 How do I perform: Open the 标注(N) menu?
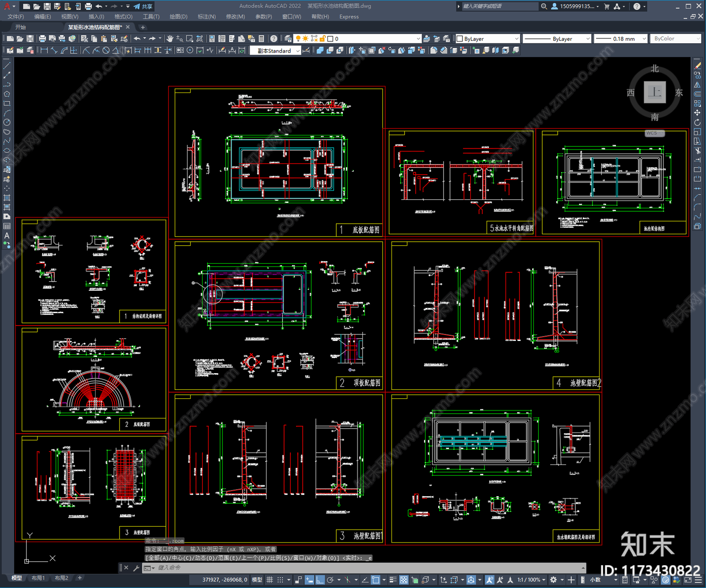tap(207, 17)
